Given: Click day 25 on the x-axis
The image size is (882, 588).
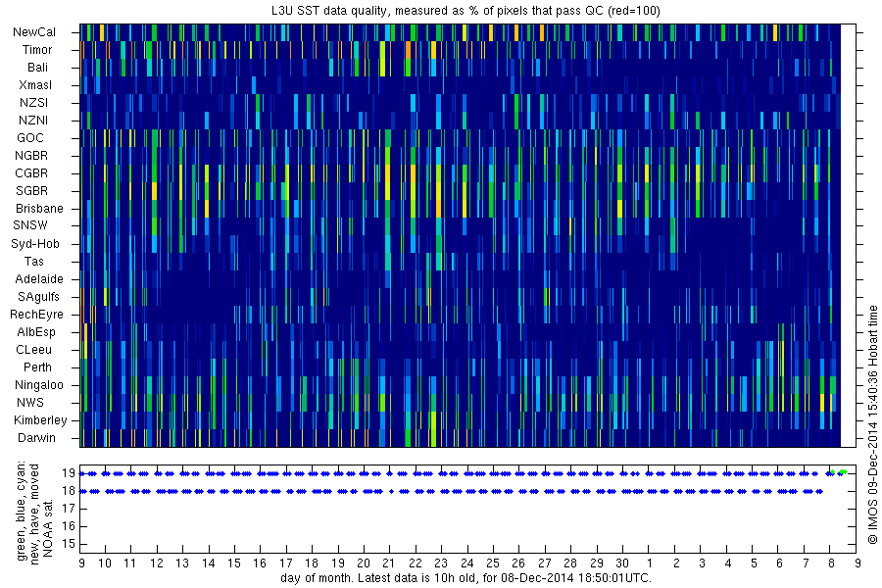Looking at the screenshot, I should [x=493, y=563].
